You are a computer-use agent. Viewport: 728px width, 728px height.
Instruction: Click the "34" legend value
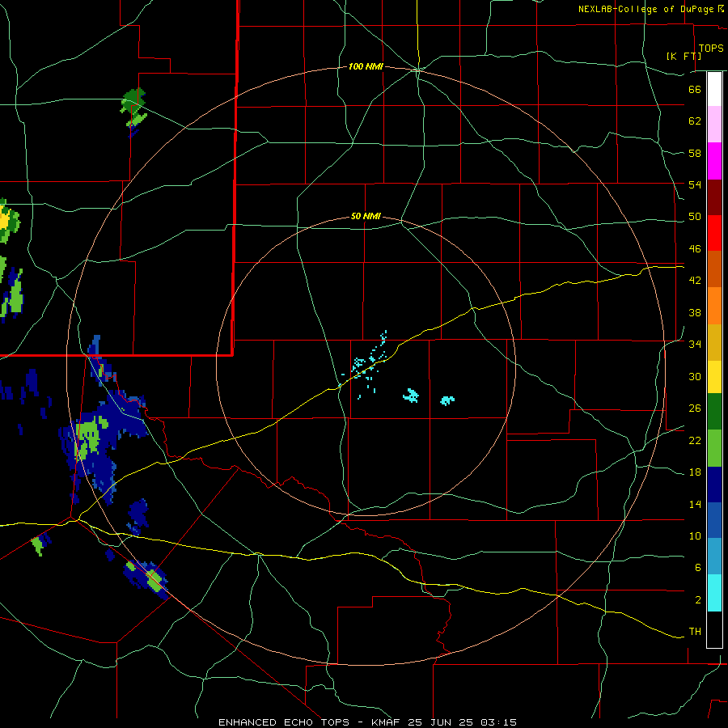point(695,345)
